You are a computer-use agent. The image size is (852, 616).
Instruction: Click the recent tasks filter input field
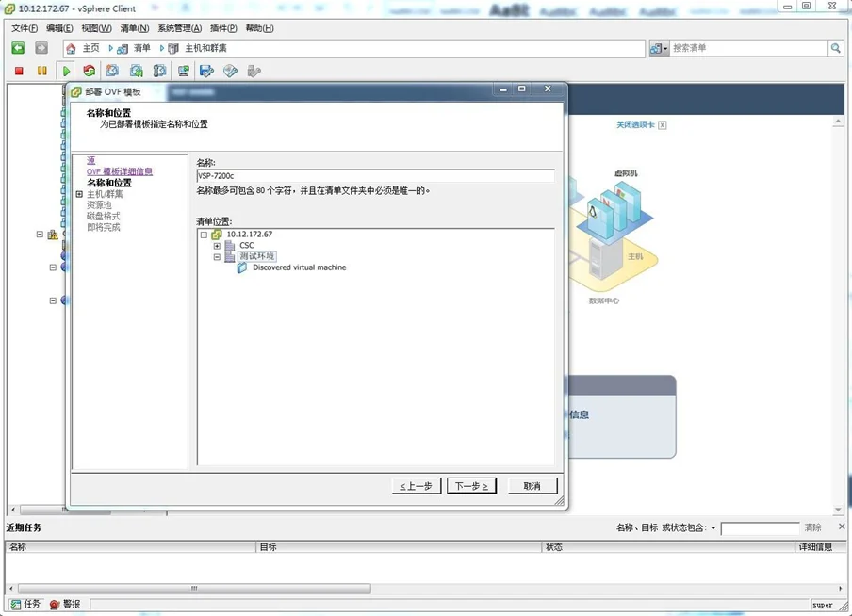761,528
